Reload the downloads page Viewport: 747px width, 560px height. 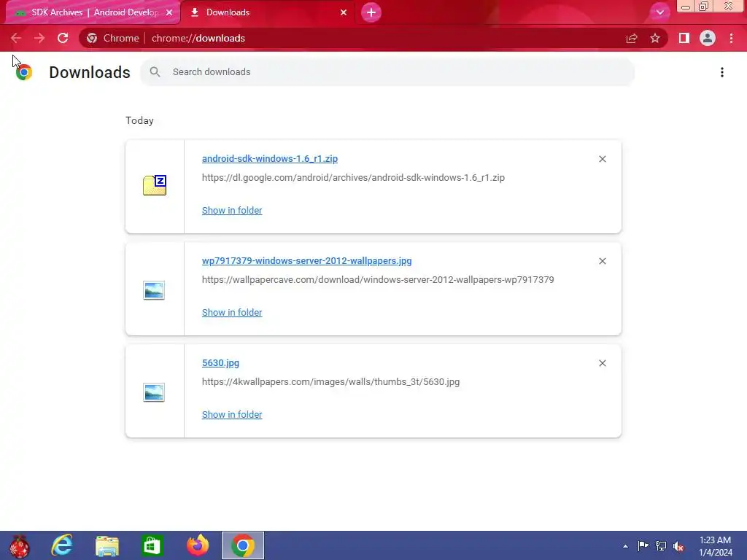click(x=63, y=38)
